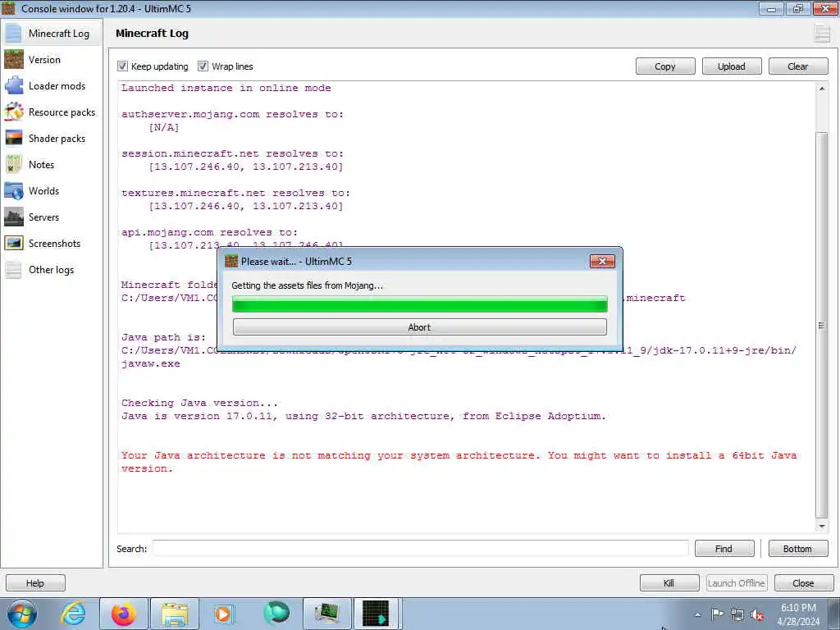
Task: Click the muted volume tray icon
Action: pyautogui.click(x=757, y=615)
